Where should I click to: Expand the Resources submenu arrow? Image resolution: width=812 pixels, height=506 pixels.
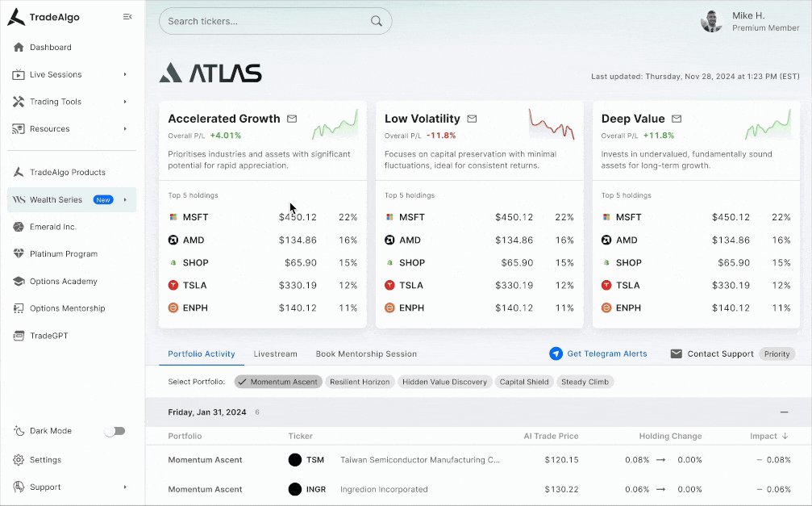click(x=125, y=128)
